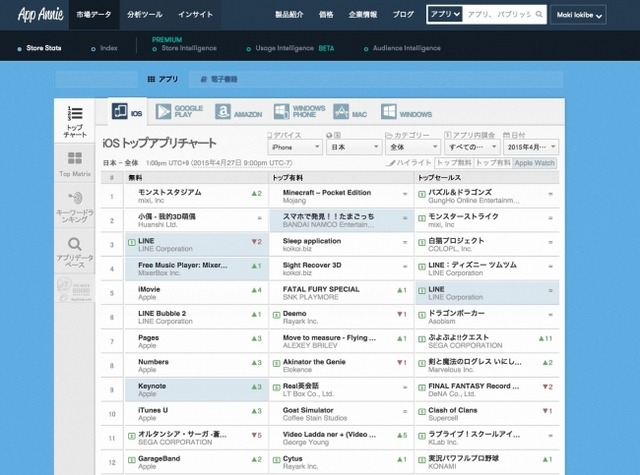
Task: Open the Windows store icon
Action: pyautogui.click(x=388, y=111)
